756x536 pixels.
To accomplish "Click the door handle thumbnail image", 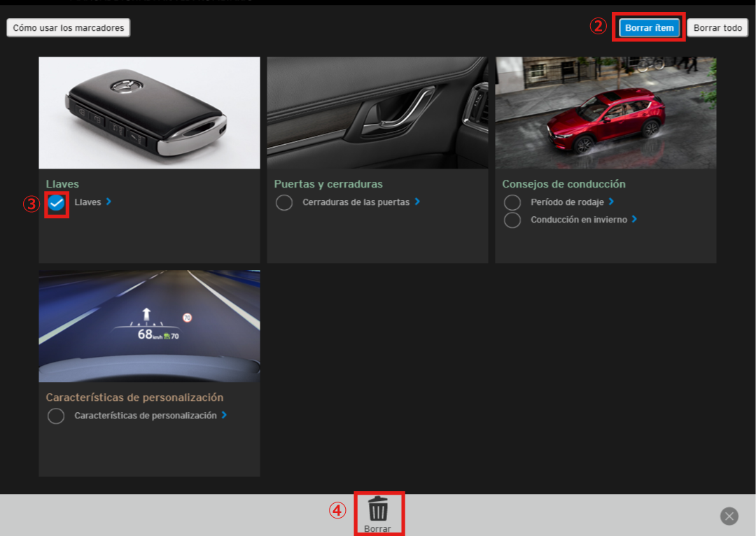I will (377, 113).
